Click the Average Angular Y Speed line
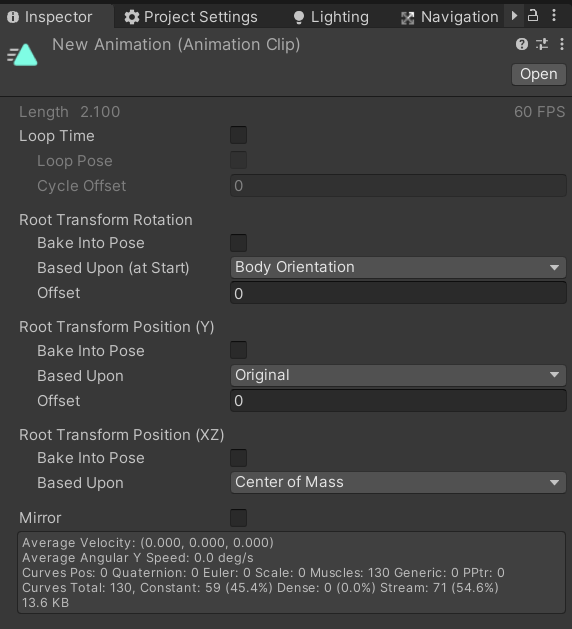 tap(138, 558)
